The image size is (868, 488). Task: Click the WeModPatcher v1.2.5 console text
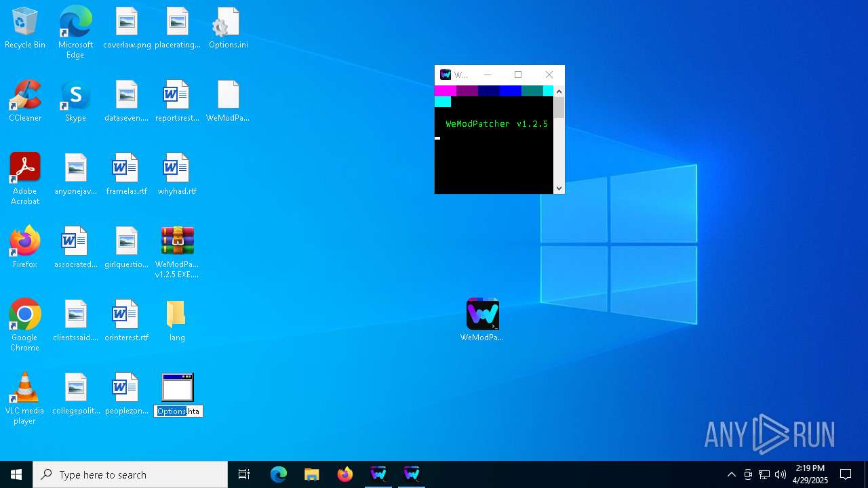coord(496,124)
